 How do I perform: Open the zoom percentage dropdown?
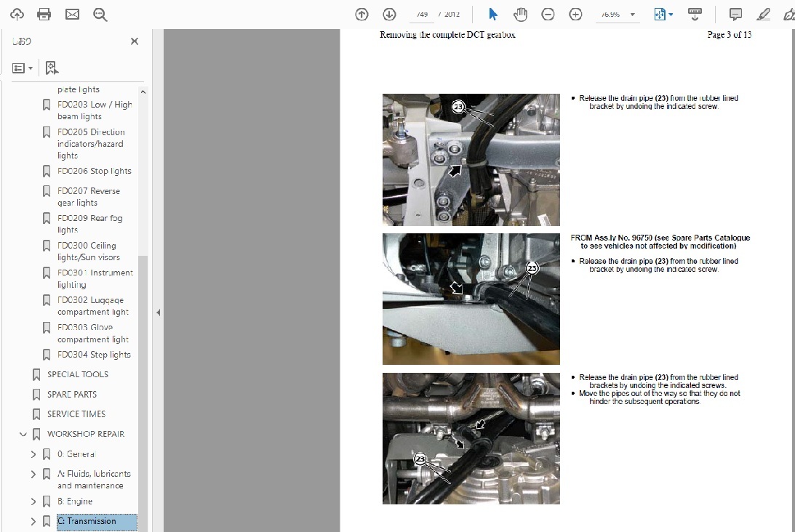click(x=632, y=15)
